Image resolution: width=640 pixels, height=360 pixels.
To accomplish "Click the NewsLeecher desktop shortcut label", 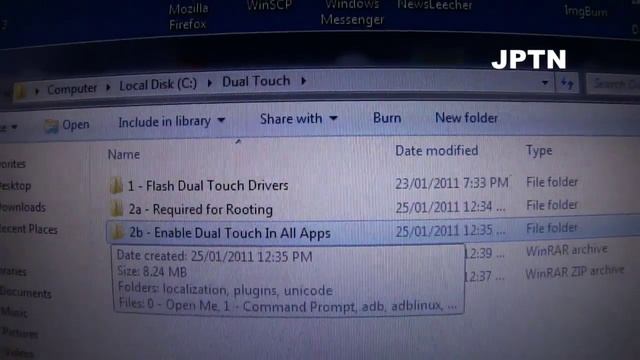I will [x=435, y=5].
